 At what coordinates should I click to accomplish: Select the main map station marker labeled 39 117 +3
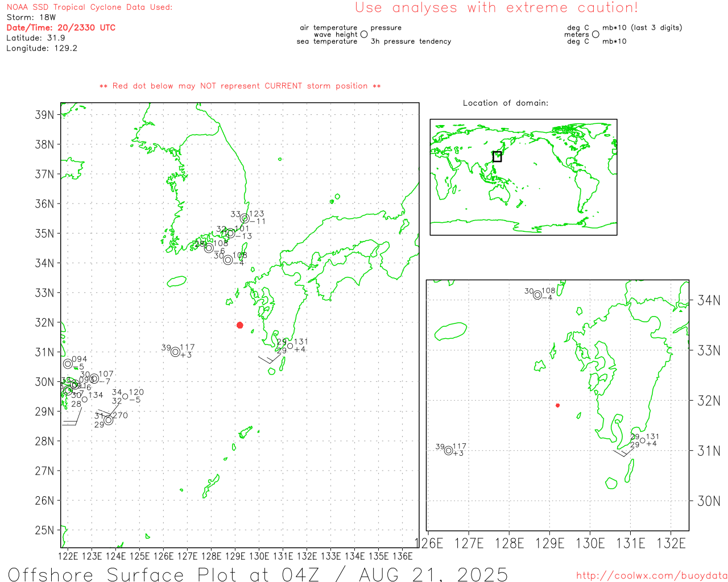[x=176, y=352]
